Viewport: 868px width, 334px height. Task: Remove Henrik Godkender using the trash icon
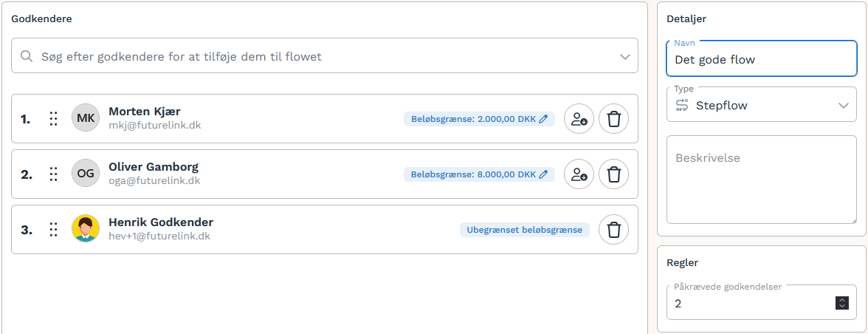[613, 229]
